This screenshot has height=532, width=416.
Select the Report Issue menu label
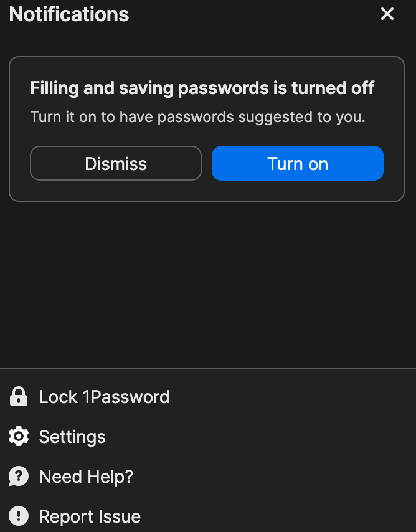coord(90,516)
